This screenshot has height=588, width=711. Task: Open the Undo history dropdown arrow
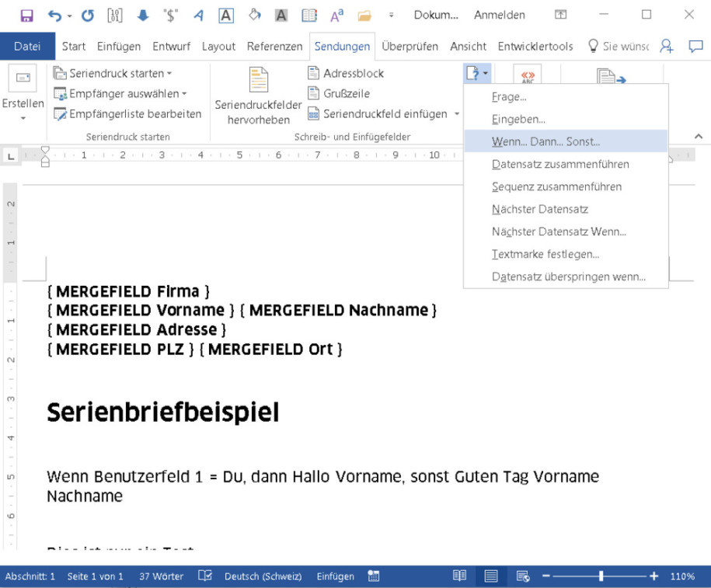coord(69,16)
